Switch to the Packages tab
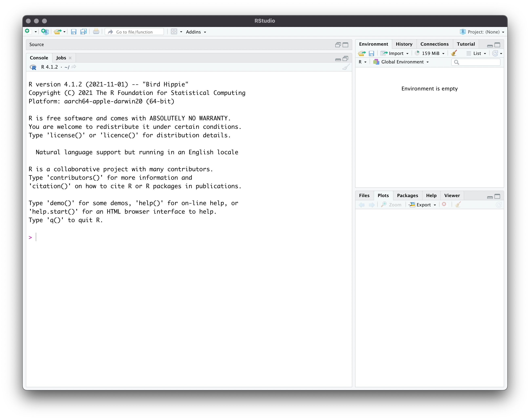 pos(407,195)
